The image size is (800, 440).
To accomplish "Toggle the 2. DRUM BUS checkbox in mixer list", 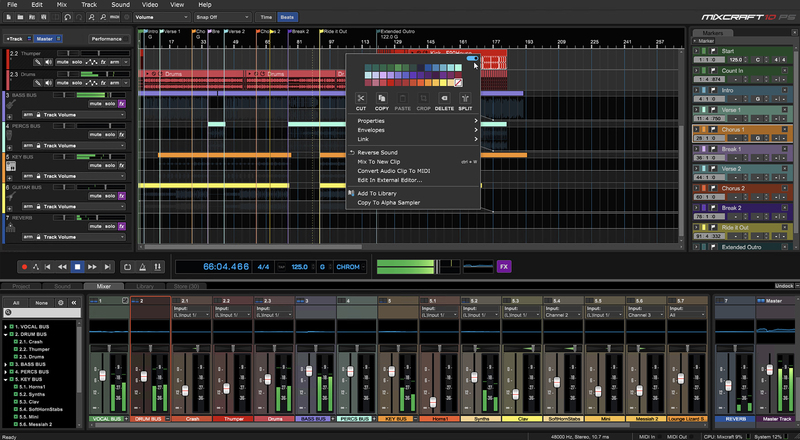I will click(9, 334).
